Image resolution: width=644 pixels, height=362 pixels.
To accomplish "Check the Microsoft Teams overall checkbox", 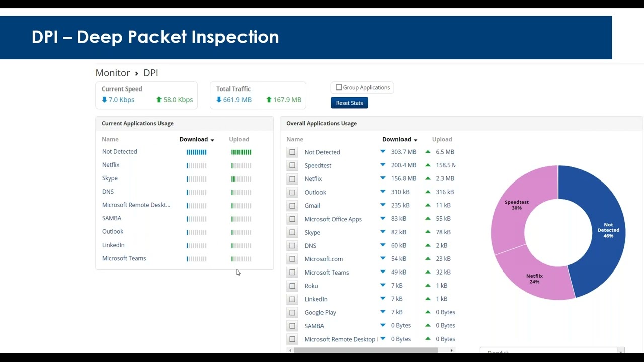I will (x=292, y=273).
